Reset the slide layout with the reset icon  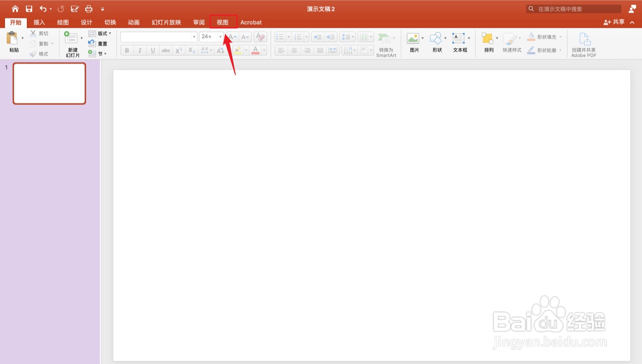click(x=92, y=43)
